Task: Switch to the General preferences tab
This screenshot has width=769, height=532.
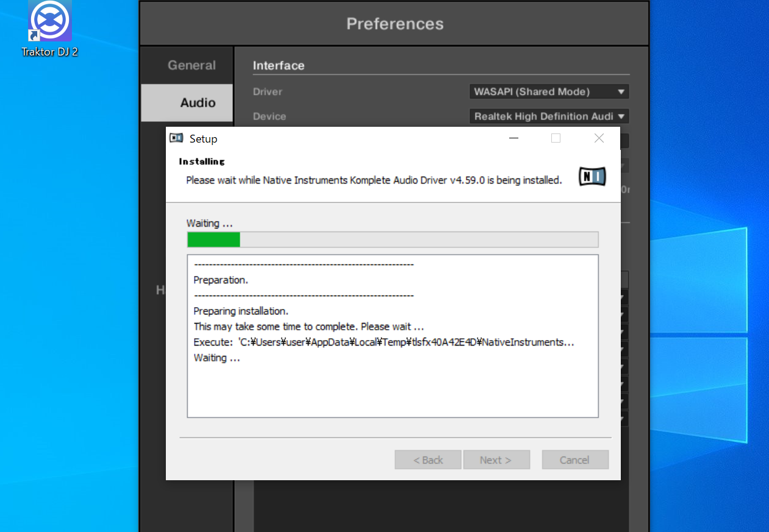Action: (x=191, y=65)
